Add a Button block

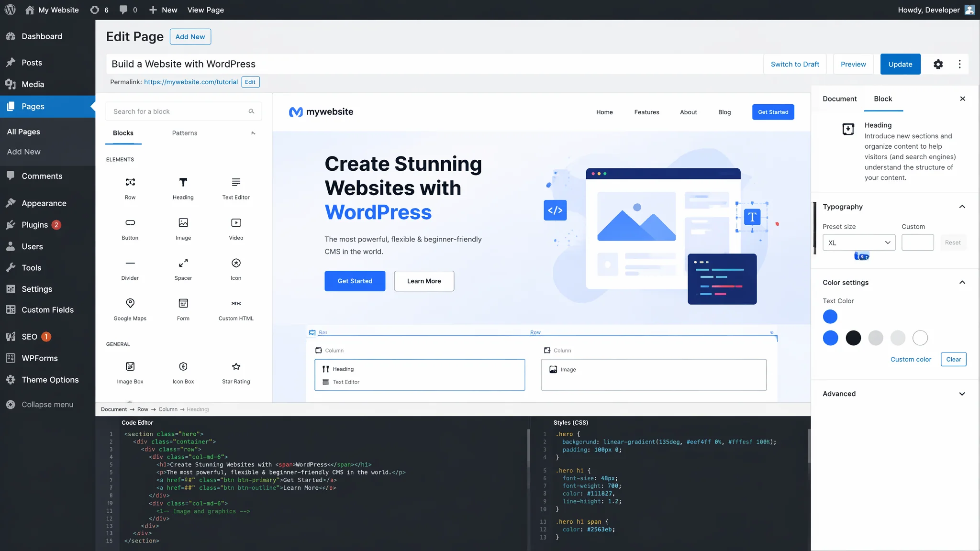130,229
